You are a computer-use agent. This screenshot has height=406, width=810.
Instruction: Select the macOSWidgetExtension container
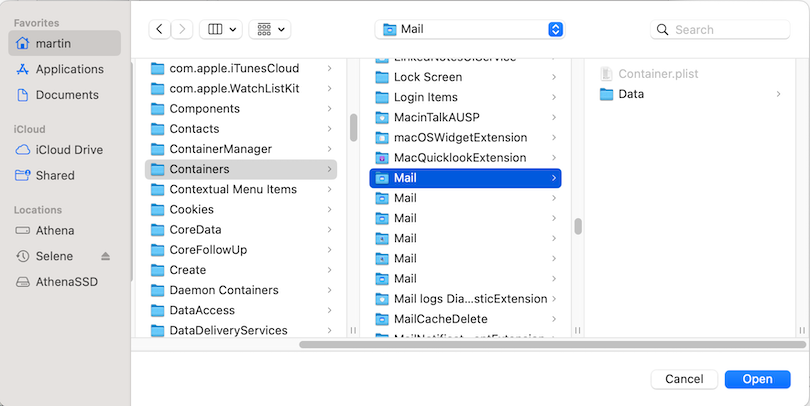click(x=465, y=137)
